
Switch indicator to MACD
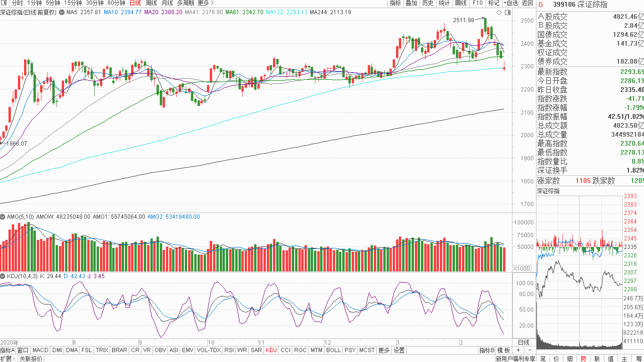(41, 350)
